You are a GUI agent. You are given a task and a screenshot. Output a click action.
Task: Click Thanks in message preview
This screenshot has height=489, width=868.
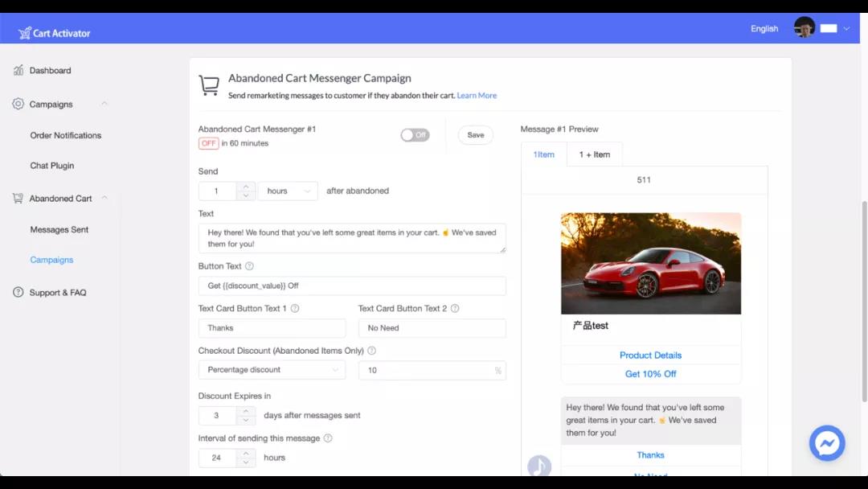pyautogui.click(x=650, y=455)
